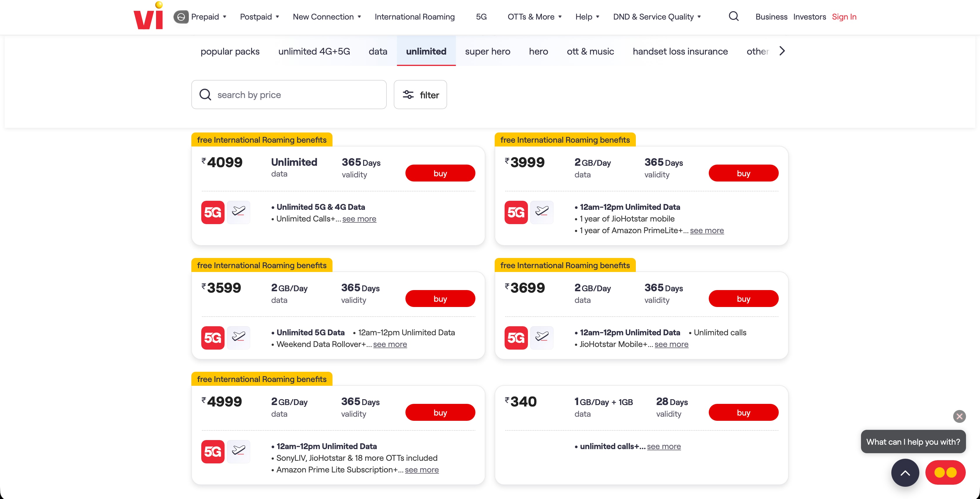Close the chat help bubble
The width and height of the screenshot is (980, 499).
coord(959,416)
